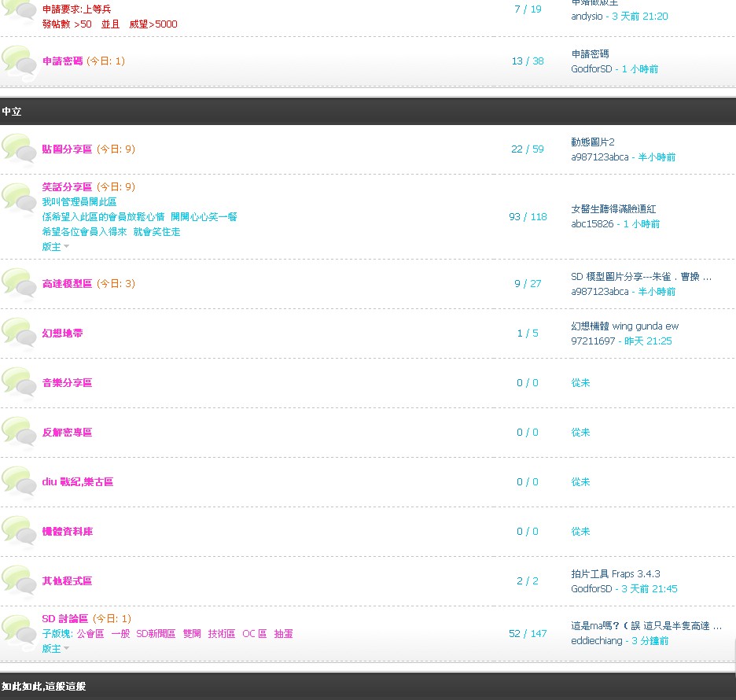Click the forum icon next to 機體資料庫
The image size is (736, 700).
(x=19, y=531)
